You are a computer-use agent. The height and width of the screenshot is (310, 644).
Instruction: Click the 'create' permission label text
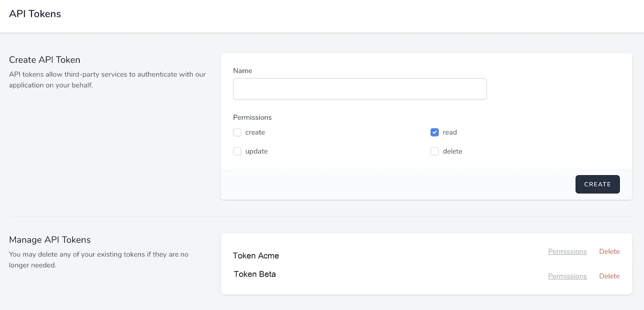tap(255, 132)
